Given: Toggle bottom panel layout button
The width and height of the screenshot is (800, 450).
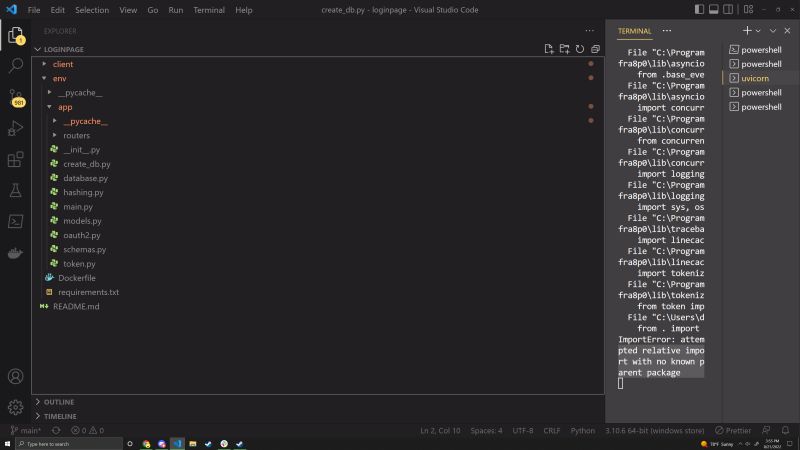Looking at the screenshot, I should point(714,9).
